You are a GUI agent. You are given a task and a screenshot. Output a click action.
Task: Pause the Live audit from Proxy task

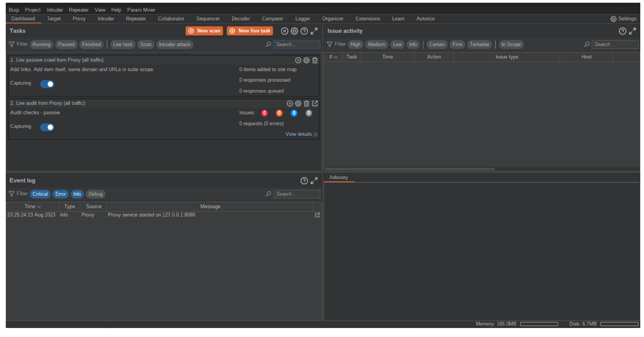pyautogui.click(x=289, y=103)
